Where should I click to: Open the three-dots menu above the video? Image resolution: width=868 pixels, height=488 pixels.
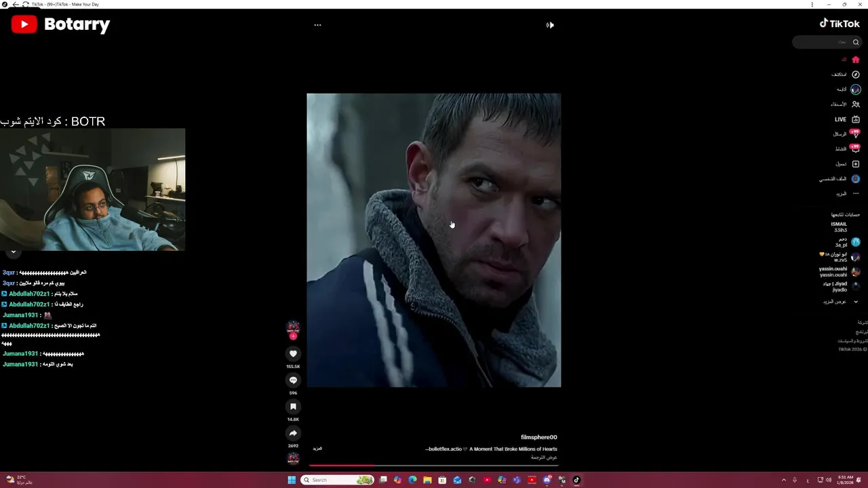(317, 25)
